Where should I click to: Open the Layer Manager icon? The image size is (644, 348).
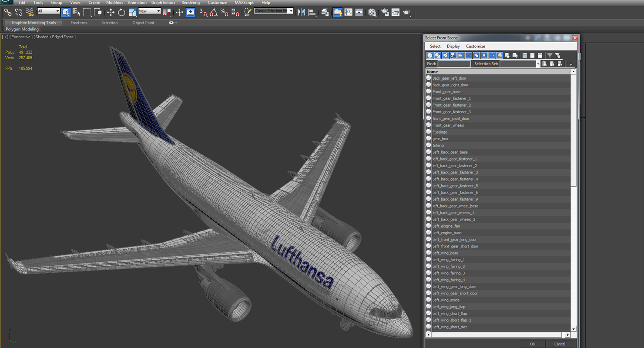pyautogui.click(x=325, y=12)
